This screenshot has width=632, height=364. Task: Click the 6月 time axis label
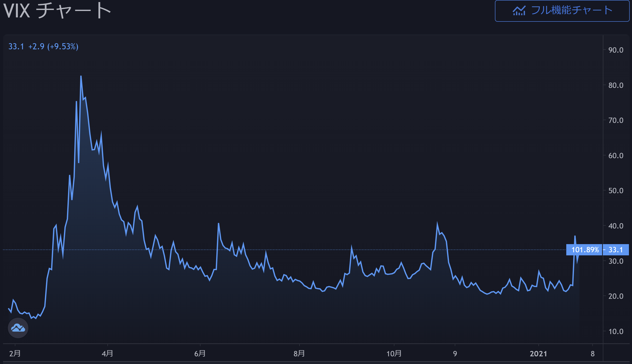(x=200, y=354)
